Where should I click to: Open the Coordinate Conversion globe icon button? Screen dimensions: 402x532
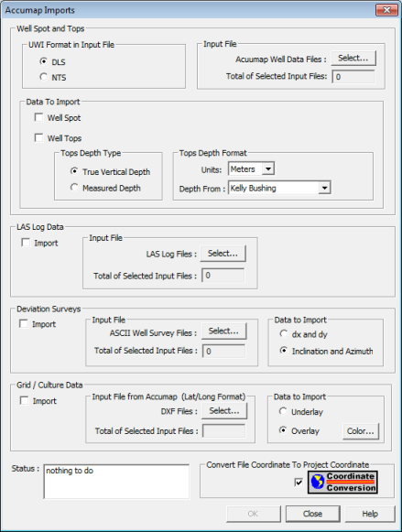(x=342, y=482)
